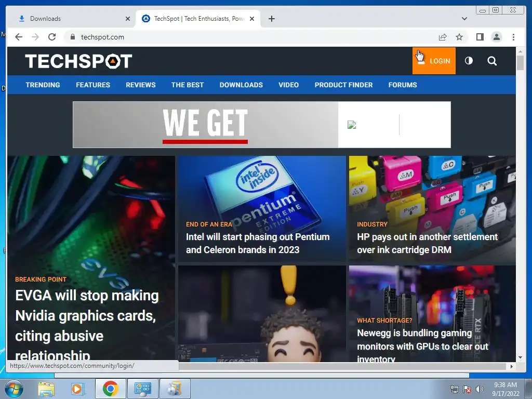Image resolution: width=532 pixels, height=399 pixels.
Task: Open the control panel taskbar icon
Action: (x=142, y=389)
